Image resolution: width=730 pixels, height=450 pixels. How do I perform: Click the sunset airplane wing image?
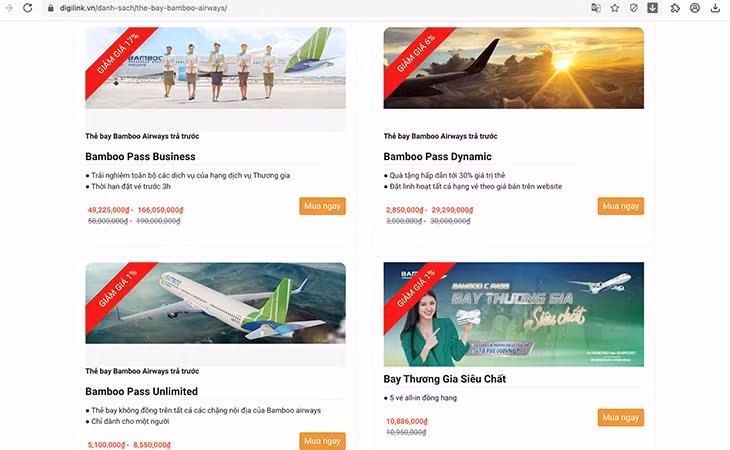pos(514,68)
